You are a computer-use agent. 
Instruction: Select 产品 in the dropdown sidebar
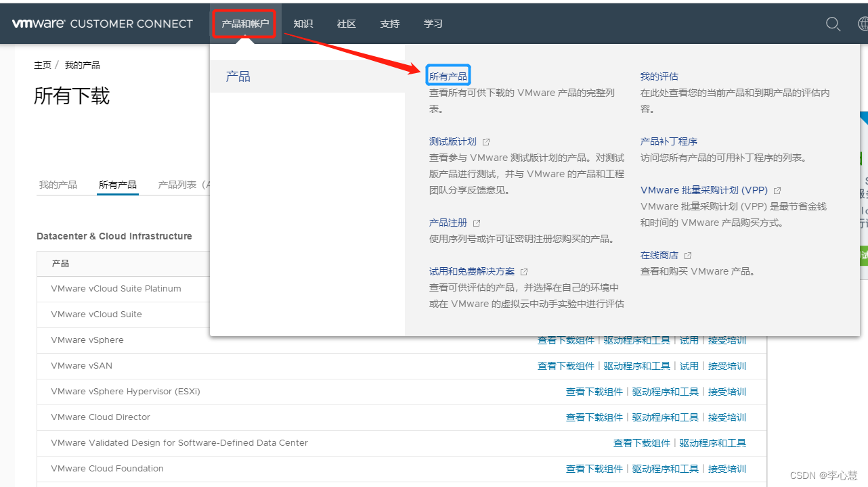[307, 76]
